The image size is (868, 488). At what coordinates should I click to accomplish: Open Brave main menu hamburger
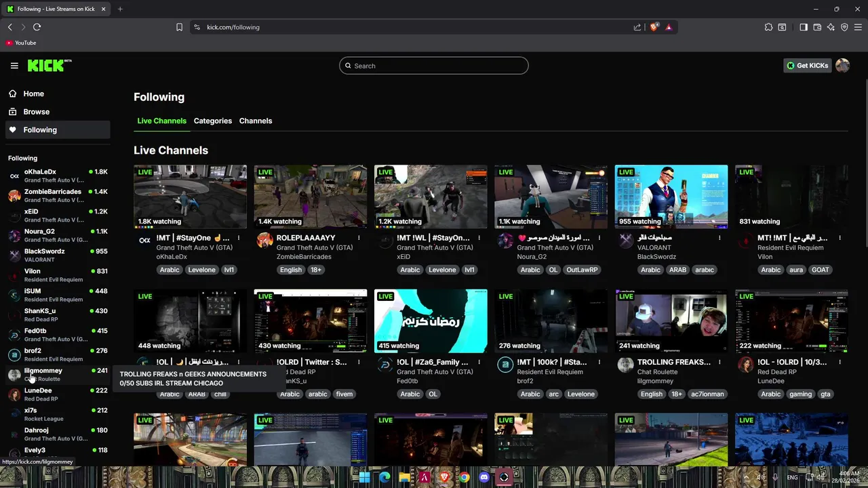tap(858, 27)
